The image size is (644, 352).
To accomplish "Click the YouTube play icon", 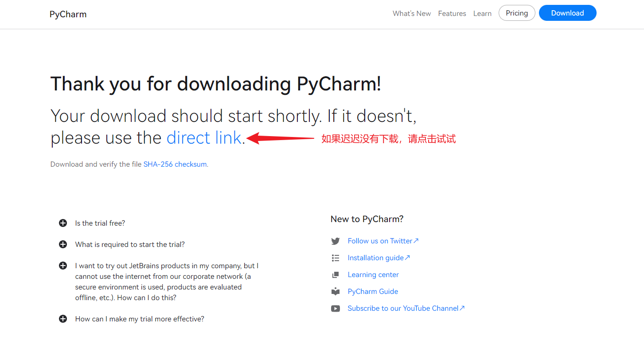I will [336, 309].
